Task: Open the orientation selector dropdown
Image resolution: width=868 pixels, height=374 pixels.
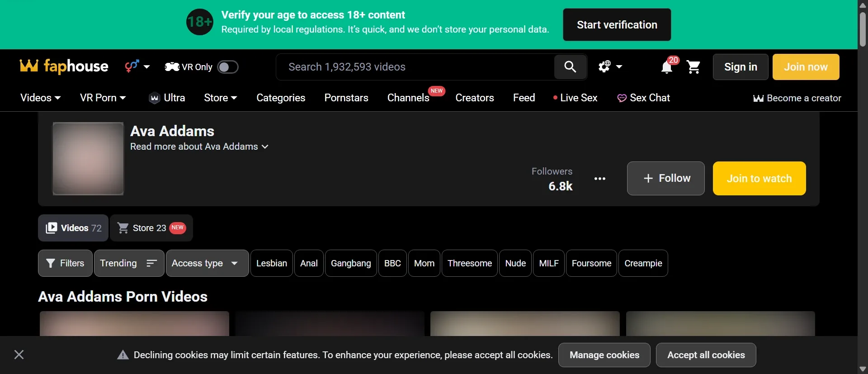Action: 137,66
